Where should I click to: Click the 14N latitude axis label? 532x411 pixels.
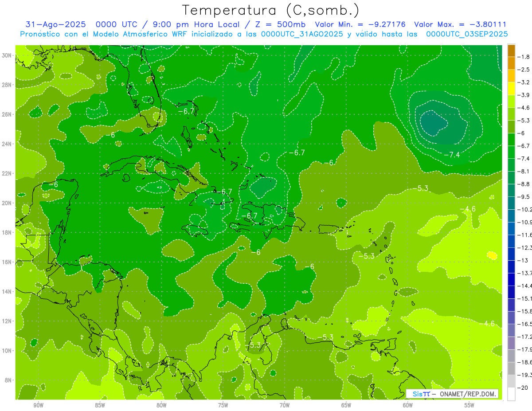pos(7,291)
